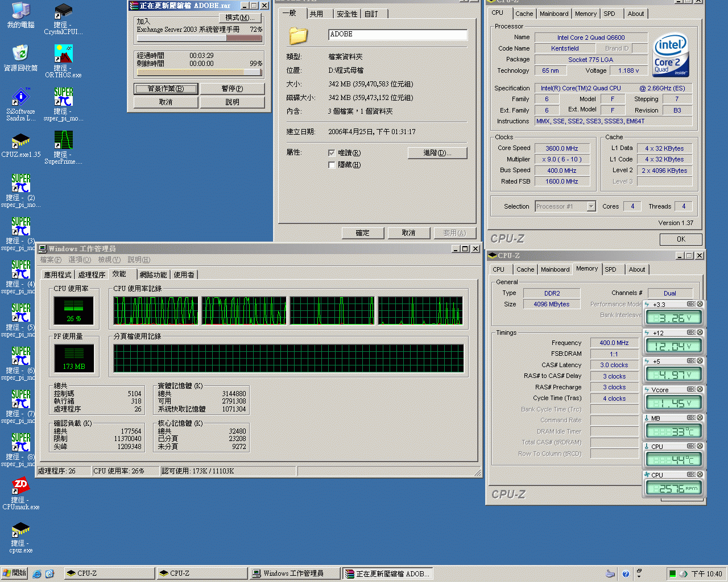
Task: Launch ORTHOS.exe shortcut
Action: click(x=64, y=61)
